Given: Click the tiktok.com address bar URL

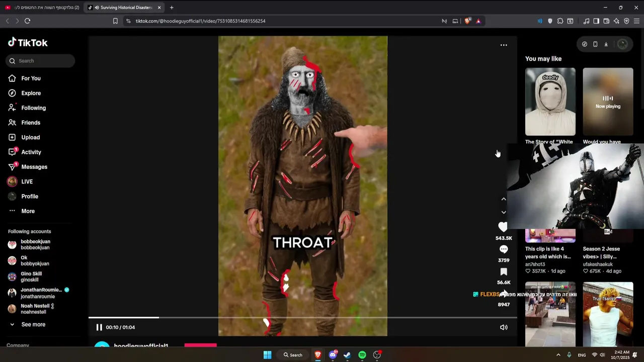Looking at the screenshot, I should pyautogui.click(x=200, y=21).
